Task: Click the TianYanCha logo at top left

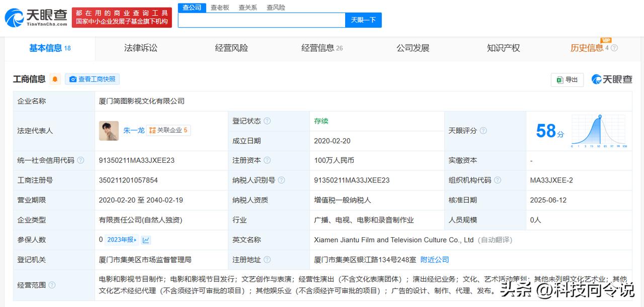Action: coord(36,18)
